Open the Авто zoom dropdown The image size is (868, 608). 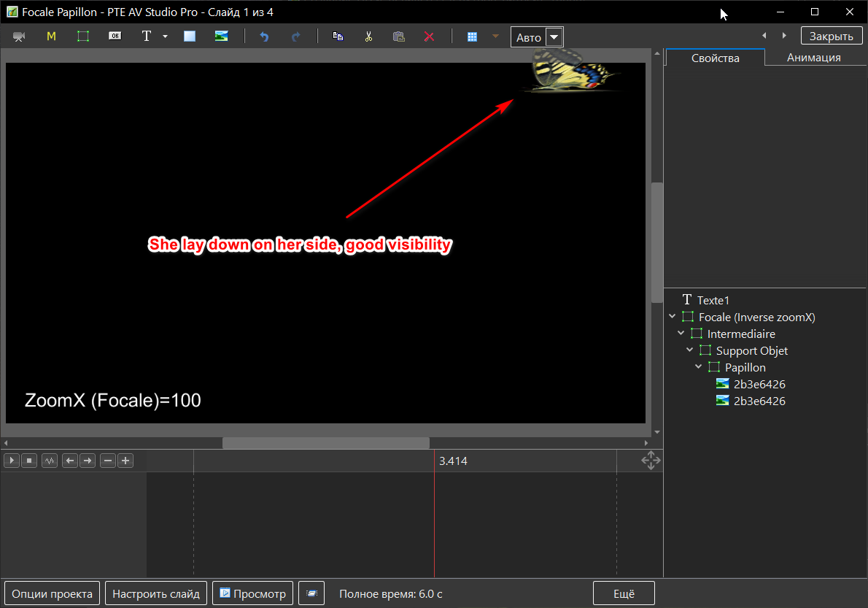pyautogui.click(x=554, y=37)
